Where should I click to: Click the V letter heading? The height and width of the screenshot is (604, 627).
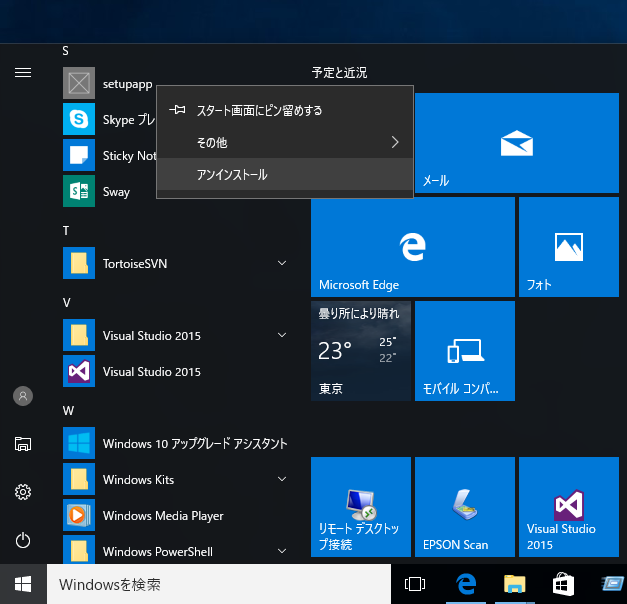[x=66, y=303]
